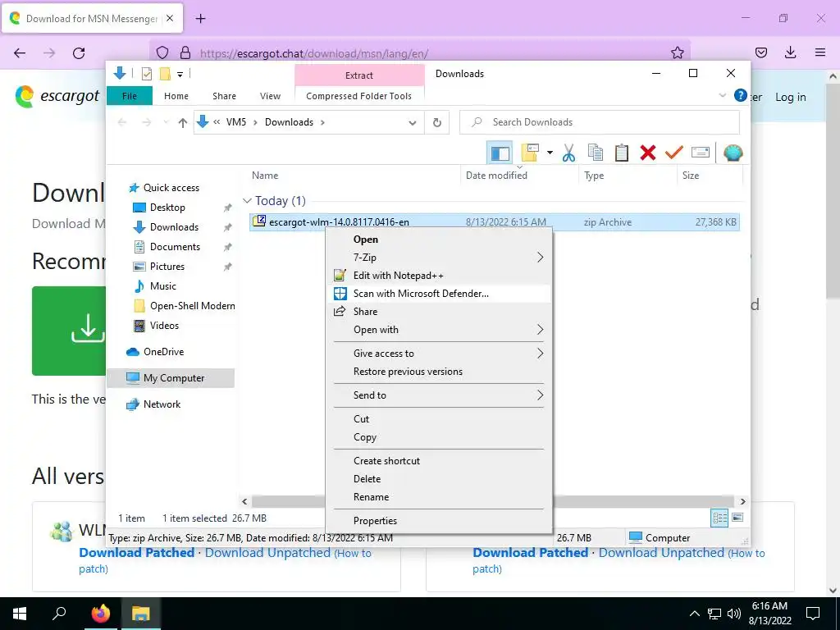The image size is (840, 630).
Task: Select Pictures in the navigation pane
Action: click(167, 267)
